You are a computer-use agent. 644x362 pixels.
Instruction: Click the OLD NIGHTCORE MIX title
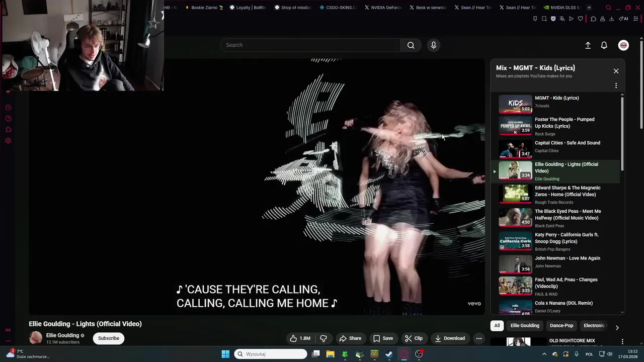(572, 341)
